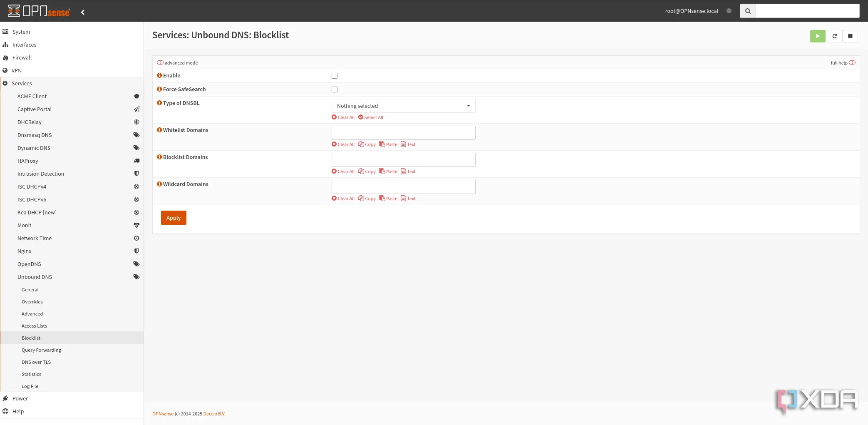Image resolution: width=868 pixels, height=425 pixels.
Task: Check the Force SafeSearch checkbox
Action: (x=335, y=89)
